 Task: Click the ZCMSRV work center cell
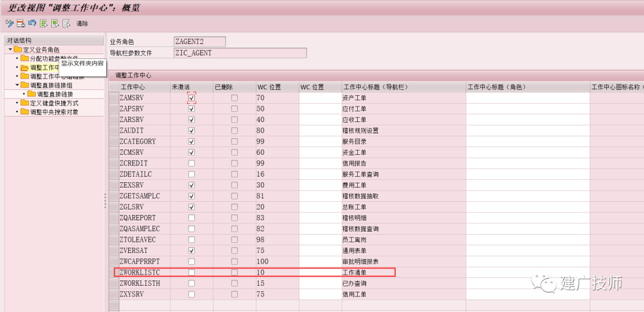(x=144, y=152)
